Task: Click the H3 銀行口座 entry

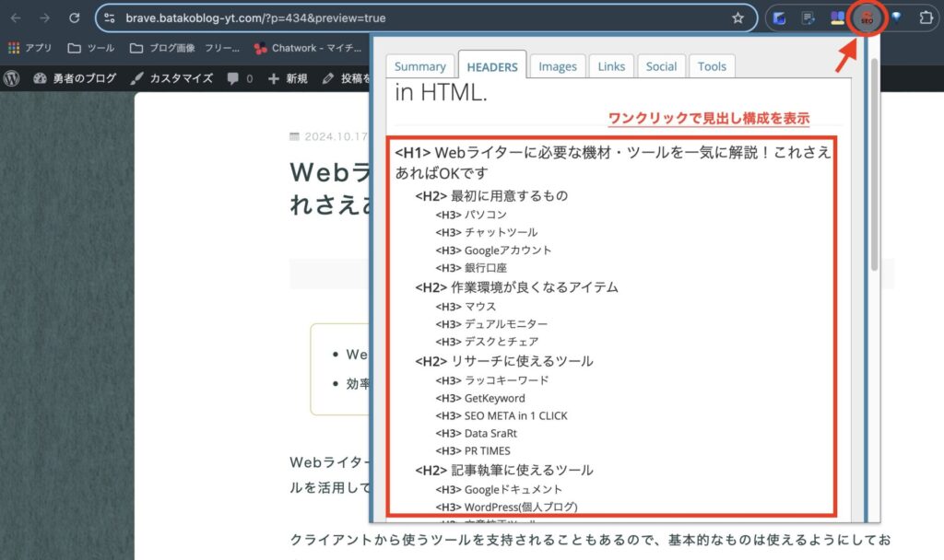Action: coord(471,268)
